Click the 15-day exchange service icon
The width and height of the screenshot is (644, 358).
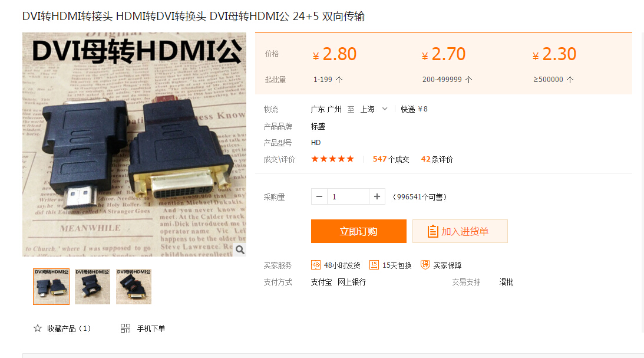[374, 265]
